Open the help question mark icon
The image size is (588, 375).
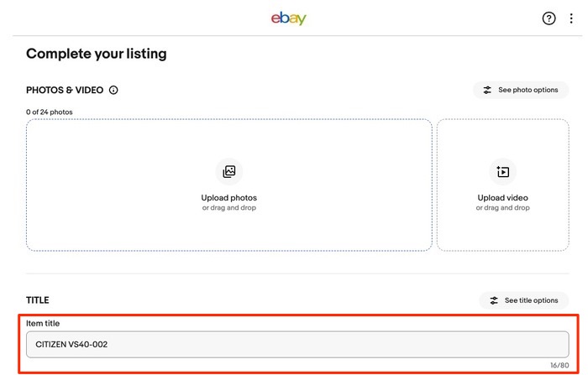click(x=549, y=18)
